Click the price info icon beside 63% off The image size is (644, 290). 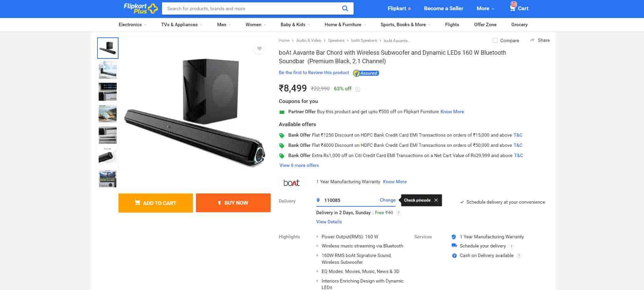tap(357, 89)
